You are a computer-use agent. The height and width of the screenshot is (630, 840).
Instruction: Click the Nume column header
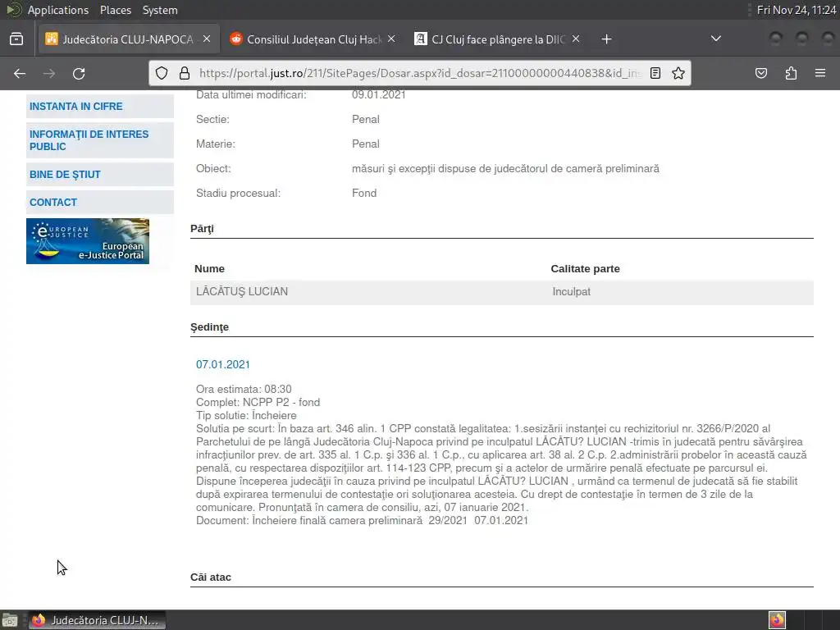click(209, 269)
